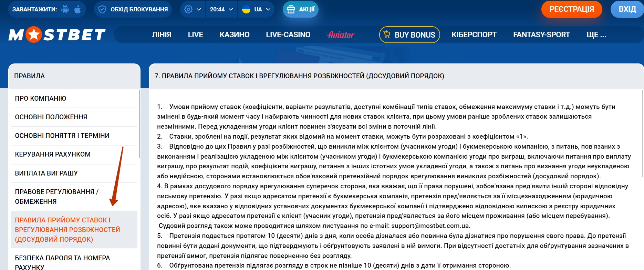Click the ПРАВИЛА sidebar heading
Screen dimensions: 644x270
[x=30, y=76]
